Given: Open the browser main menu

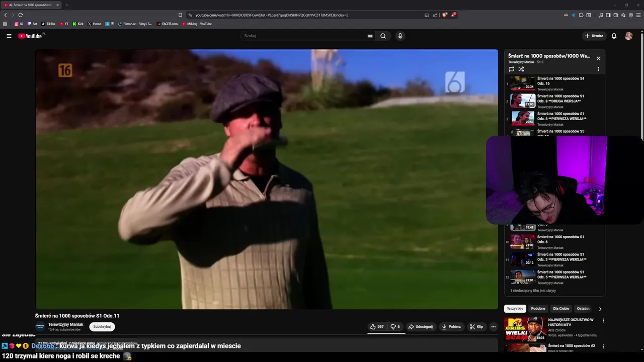Looking at the screenshot, I should point(638,15).
